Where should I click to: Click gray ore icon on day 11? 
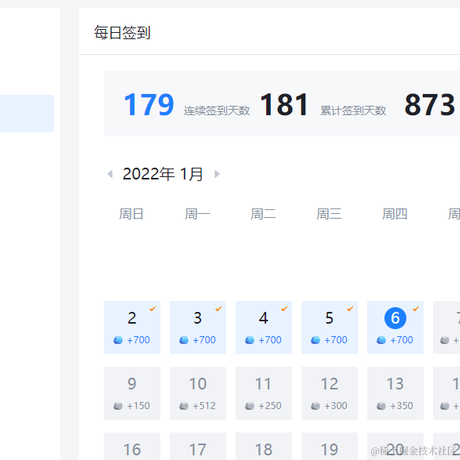(x=250, y=406)
